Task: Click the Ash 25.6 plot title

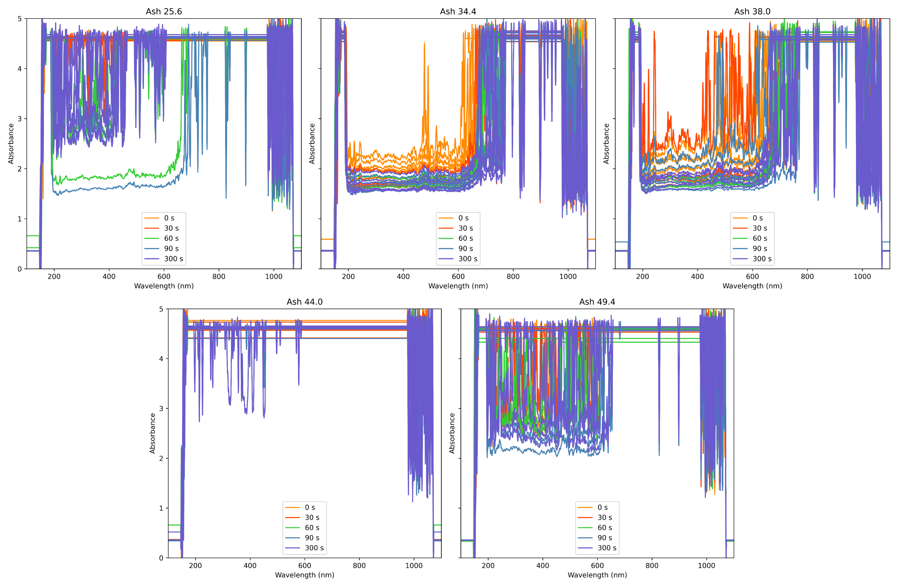Action: point(164,11)
